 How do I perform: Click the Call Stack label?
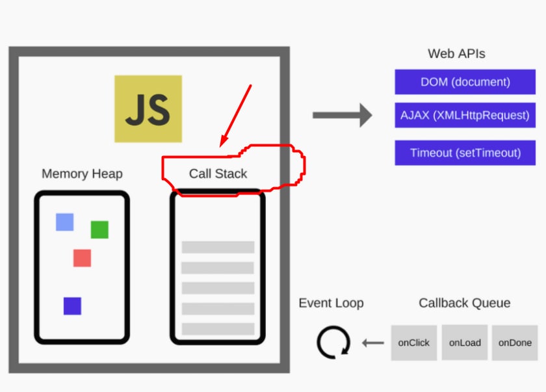(218, 174)
